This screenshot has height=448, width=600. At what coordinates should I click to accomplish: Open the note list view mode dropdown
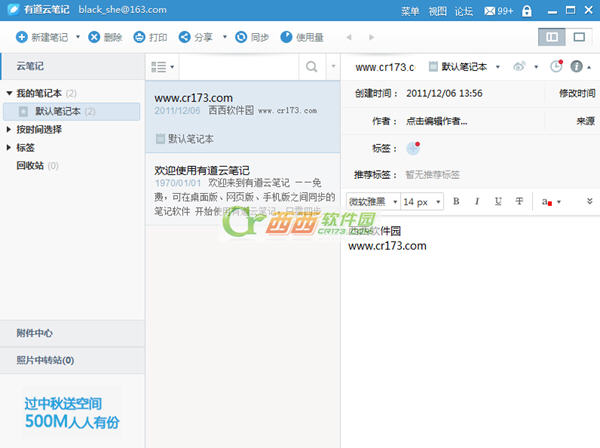point(163,67)
